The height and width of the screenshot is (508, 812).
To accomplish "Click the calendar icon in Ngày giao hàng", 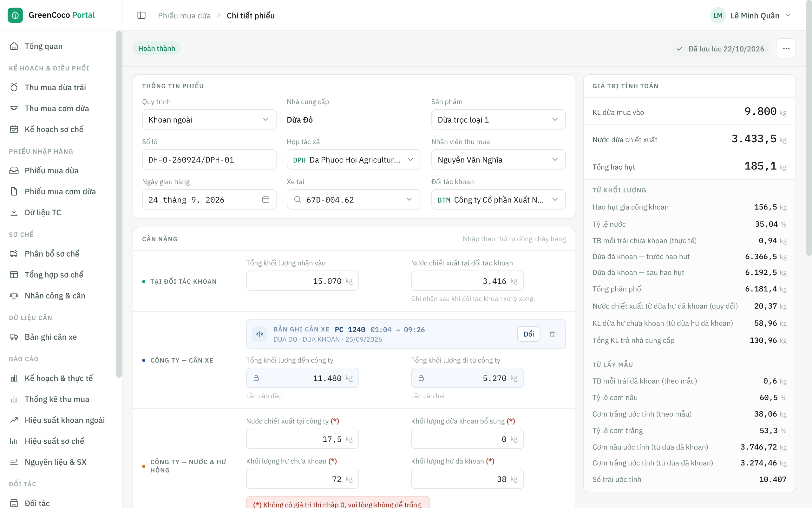I will click(266, 200).
